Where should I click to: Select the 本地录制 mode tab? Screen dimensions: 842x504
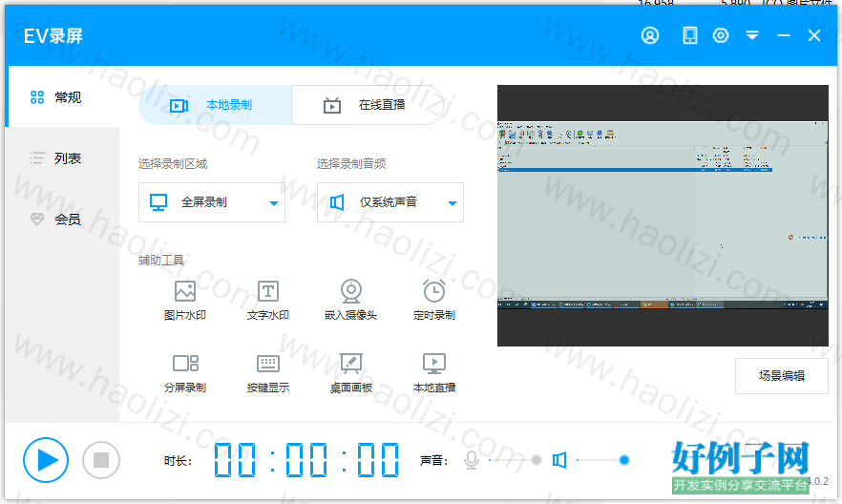(x=215, y=105)
